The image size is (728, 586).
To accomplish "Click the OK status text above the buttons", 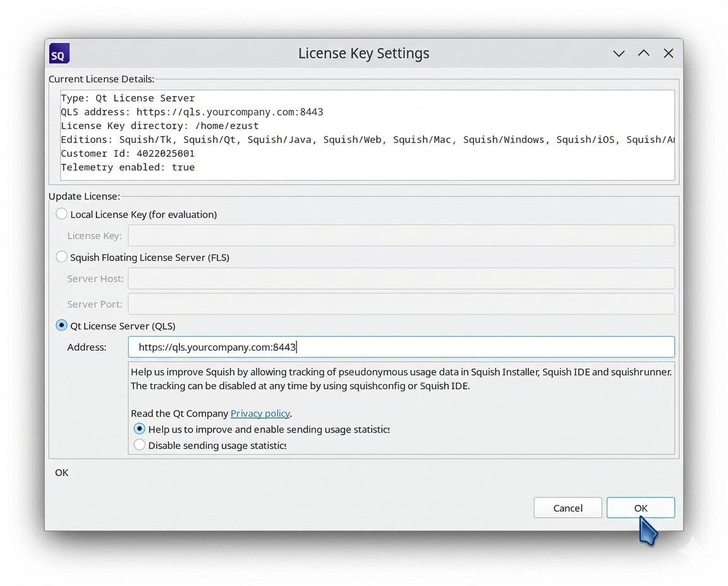I will (x=61, y=472).
